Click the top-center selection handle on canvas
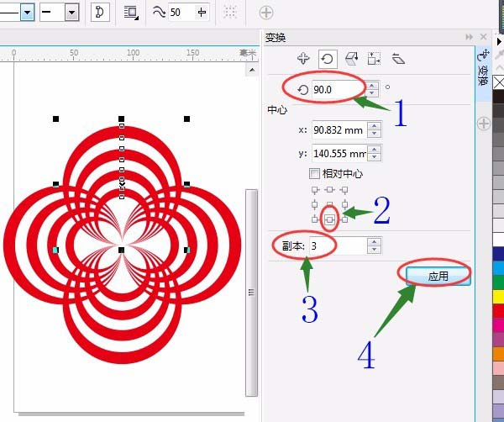Viewport: 504px width, 422px height. tap(121, 119)
